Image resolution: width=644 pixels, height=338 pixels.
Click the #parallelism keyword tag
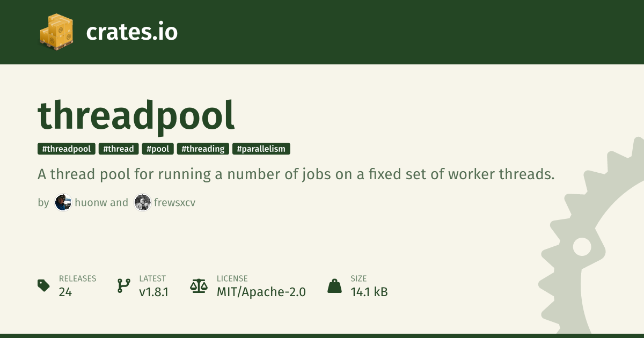261,149
